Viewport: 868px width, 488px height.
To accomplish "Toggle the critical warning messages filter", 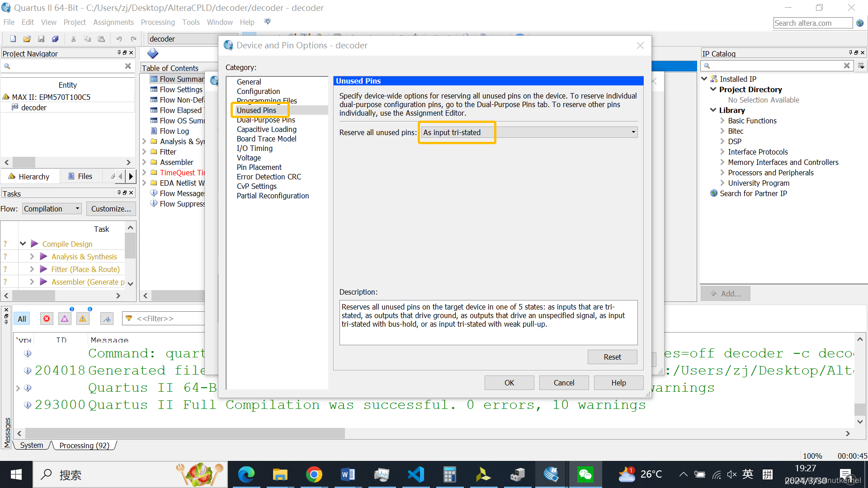I will point(65,319).
